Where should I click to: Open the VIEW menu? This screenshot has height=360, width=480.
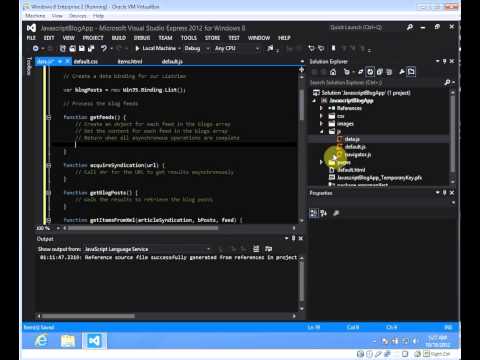[x=69, y=38]
